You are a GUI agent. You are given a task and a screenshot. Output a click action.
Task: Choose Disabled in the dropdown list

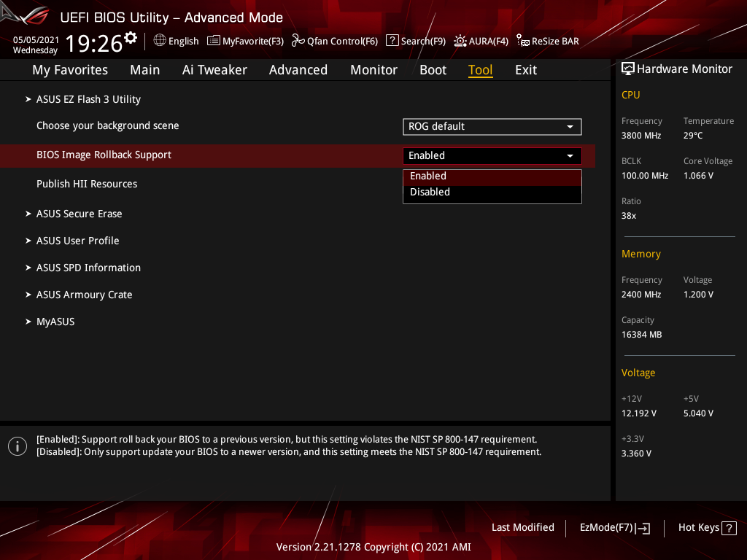point(492,192)
